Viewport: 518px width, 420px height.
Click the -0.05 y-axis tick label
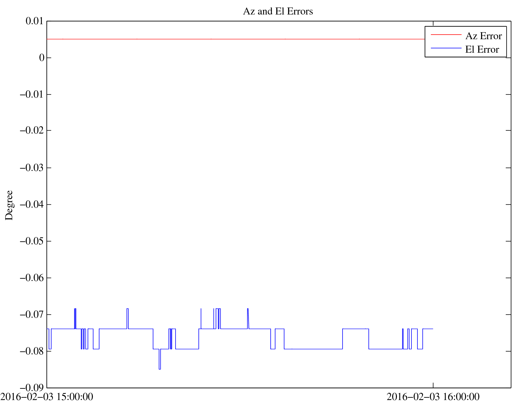[x=32, y=241]
